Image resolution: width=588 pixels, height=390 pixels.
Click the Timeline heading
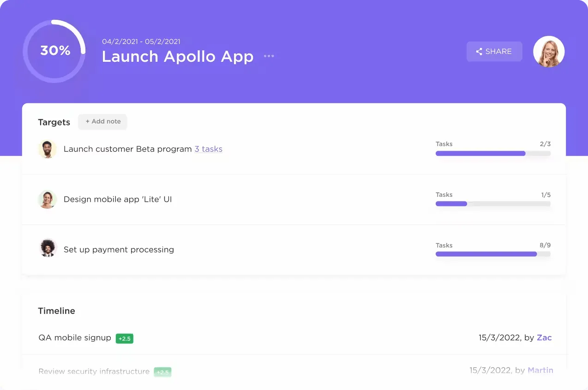tap(56, 311)
